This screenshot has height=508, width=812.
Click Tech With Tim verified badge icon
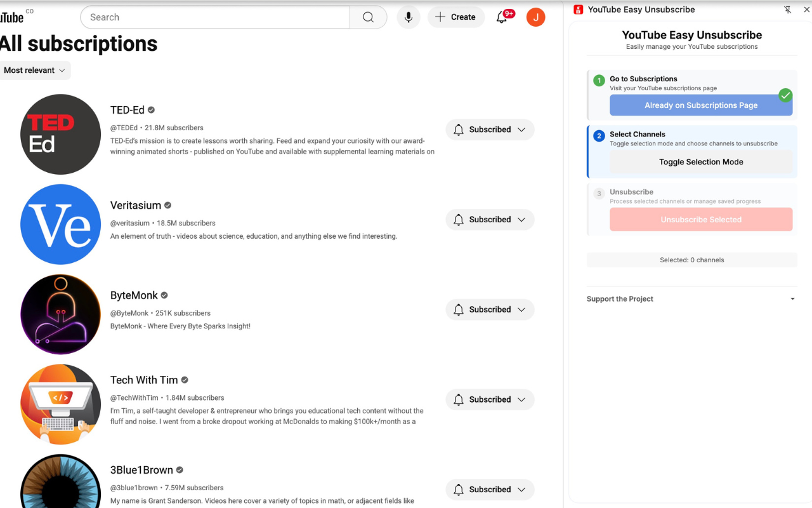click(x=185, y=380)
